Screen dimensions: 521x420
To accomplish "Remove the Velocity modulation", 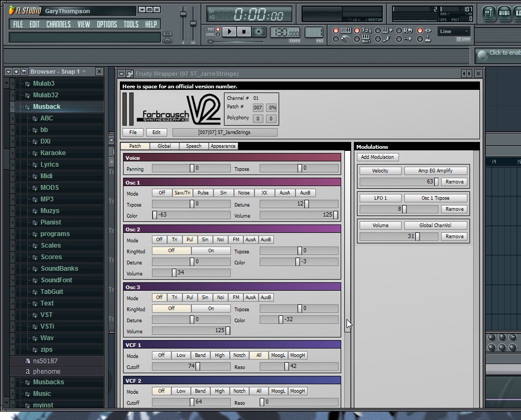I will point(454,182).
